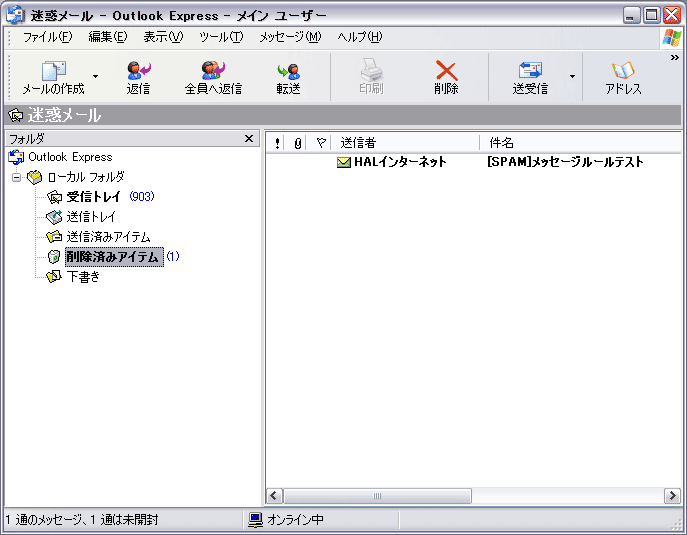The width and height of the screenshot is (687, 535).
Task: Maximize the Outlook Express window
Action: point(652,15)
